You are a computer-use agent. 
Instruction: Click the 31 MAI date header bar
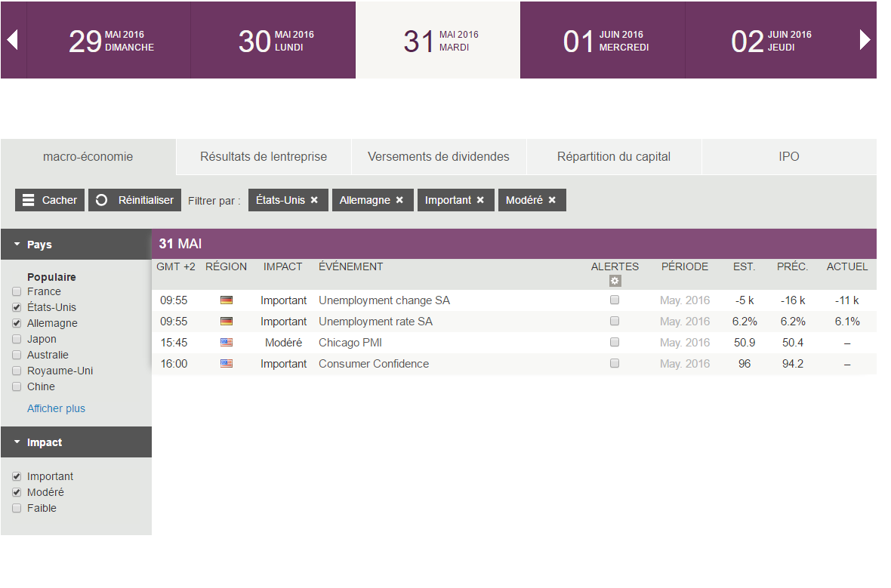[x=514, y=244]
